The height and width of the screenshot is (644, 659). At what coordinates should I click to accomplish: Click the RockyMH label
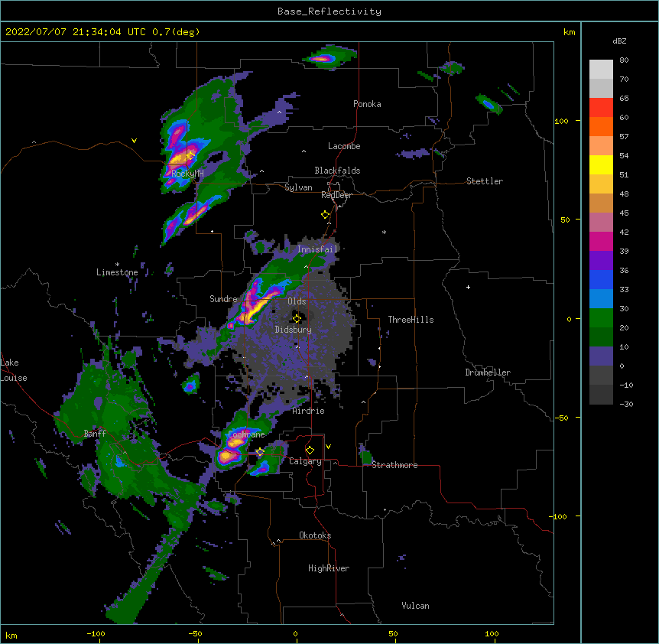(x=187, y=173)
